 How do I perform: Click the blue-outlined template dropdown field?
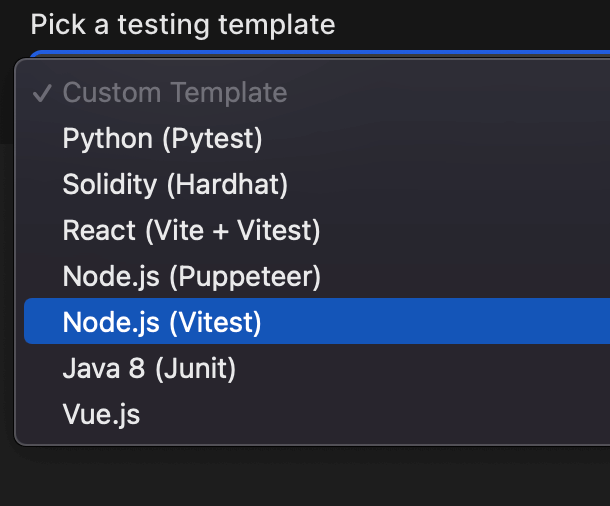pos(320,52)
